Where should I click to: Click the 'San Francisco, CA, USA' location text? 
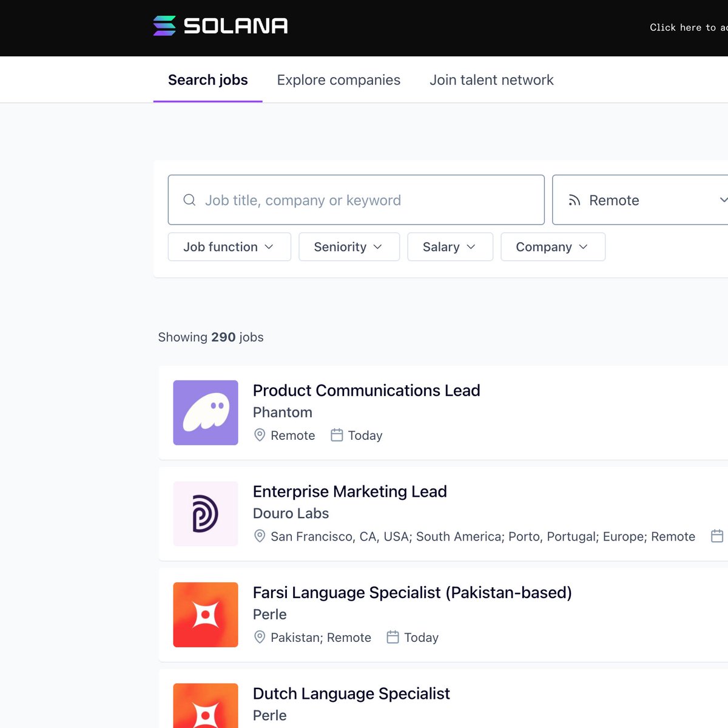click(x=342, y=536)
